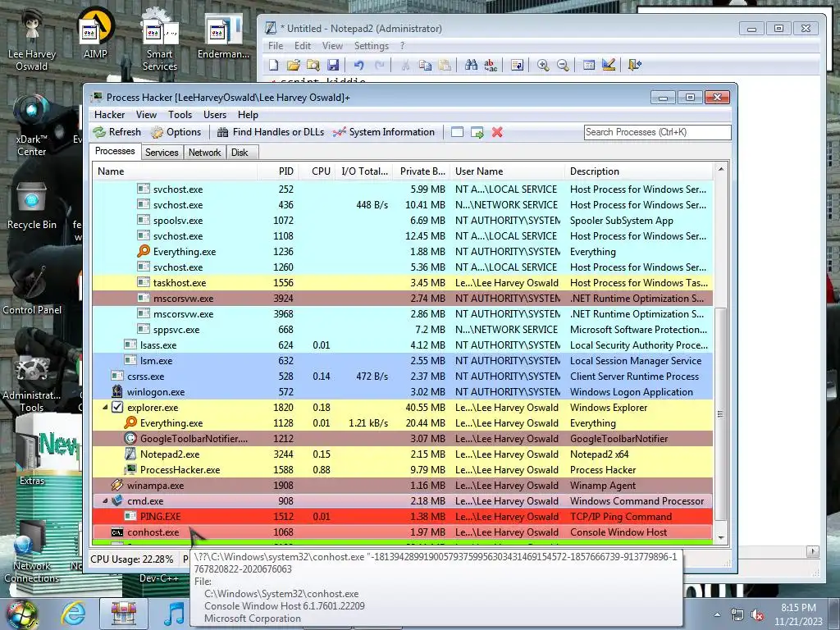Screen dimensions: 840x630
Task: Click the GoogleToolbarNotifier process icon
Action: (x=130, y=438)
